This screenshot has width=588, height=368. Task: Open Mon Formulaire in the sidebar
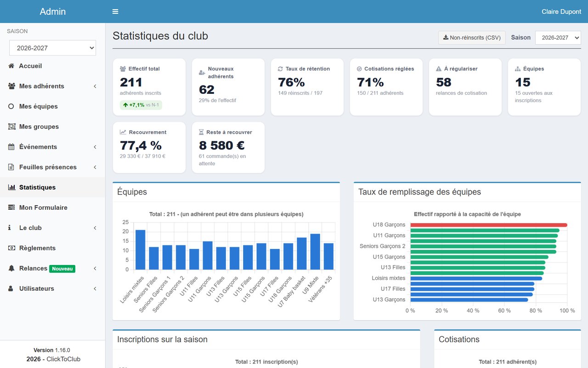click(53, 207)
